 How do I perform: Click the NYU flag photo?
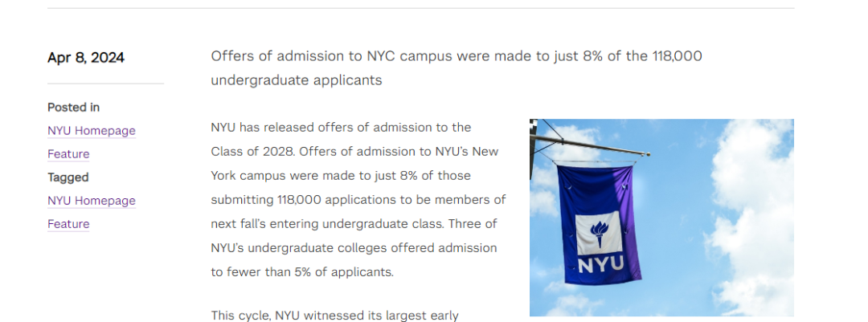[x=661, y=218]
